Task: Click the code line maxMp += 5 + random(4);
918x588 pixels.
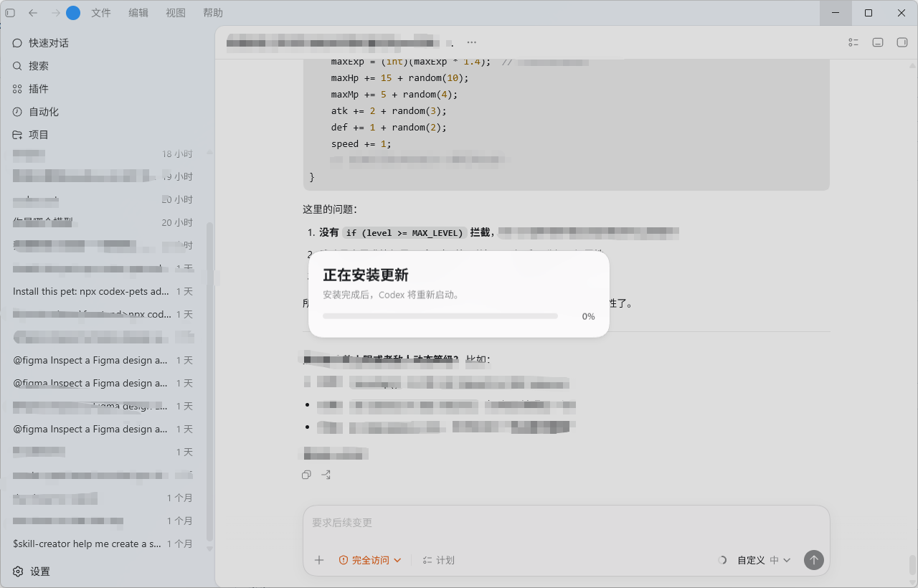Action: [x=394, y=94]
